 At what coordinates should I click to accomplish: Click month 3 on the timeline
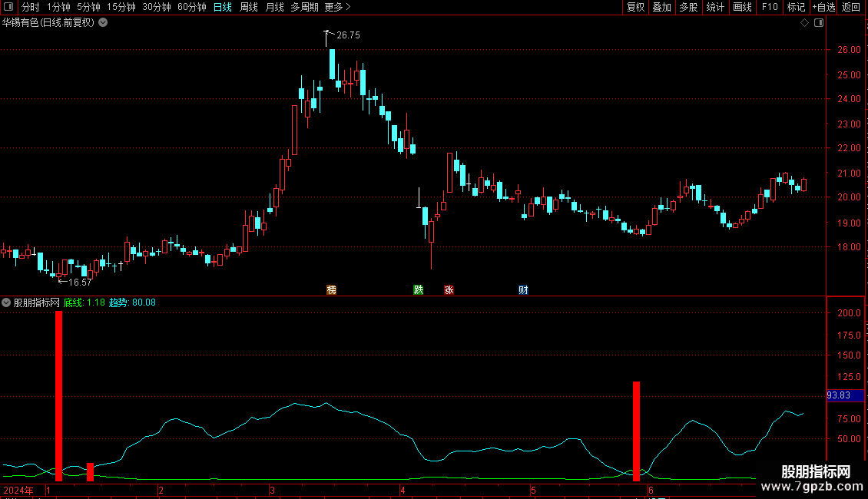(x=273, y=490)
